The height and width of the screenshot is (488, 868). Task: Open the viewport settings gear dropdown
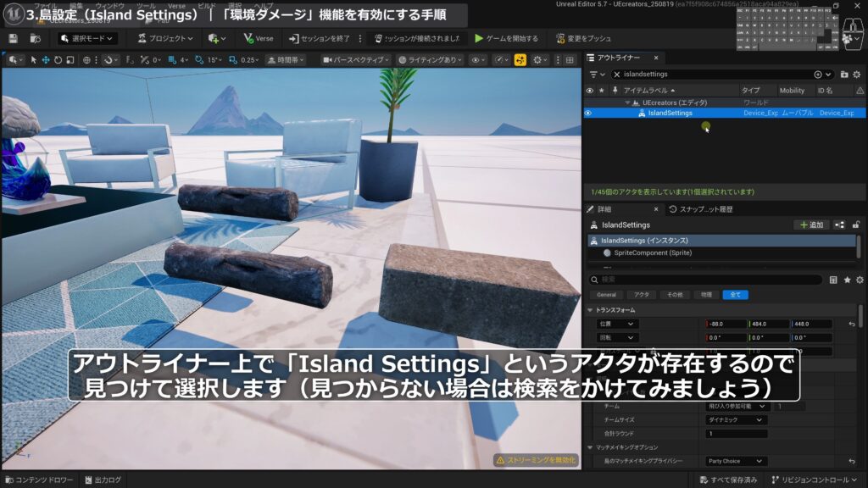click(x=540, y=60)
